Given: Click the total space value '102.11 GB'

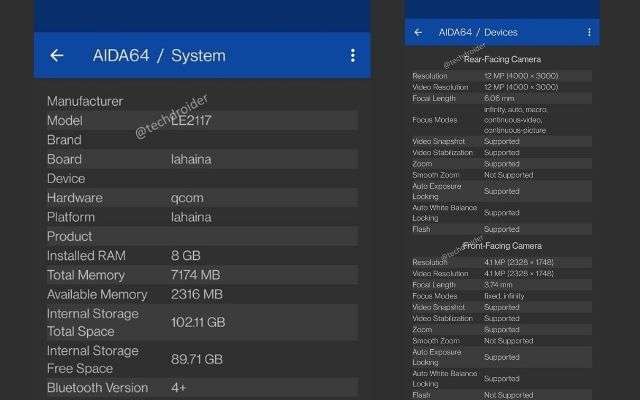Looking at the screenshot, I should pos(198,322).
